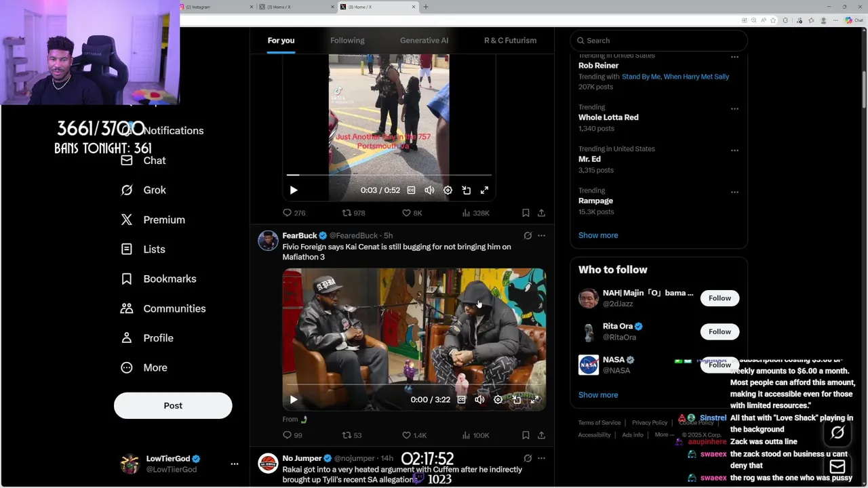The height and width of the screenshot is (488, 868).
Task: Ask Grok about the FearBuck post
Action: [x=528, y=236]
